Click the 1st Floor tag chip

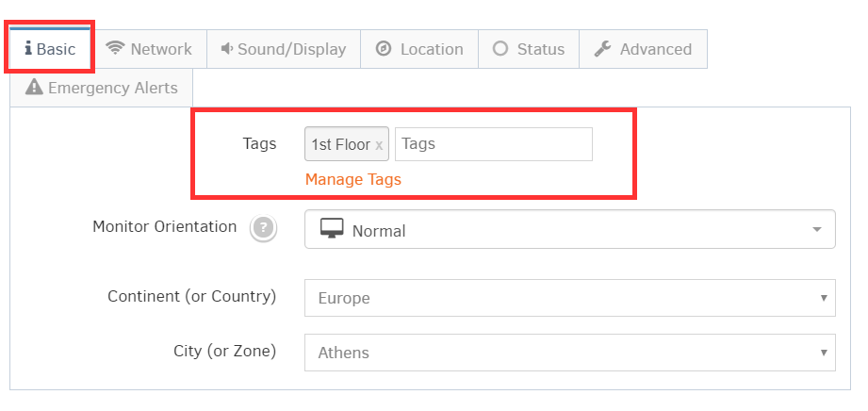pos(340,145)
